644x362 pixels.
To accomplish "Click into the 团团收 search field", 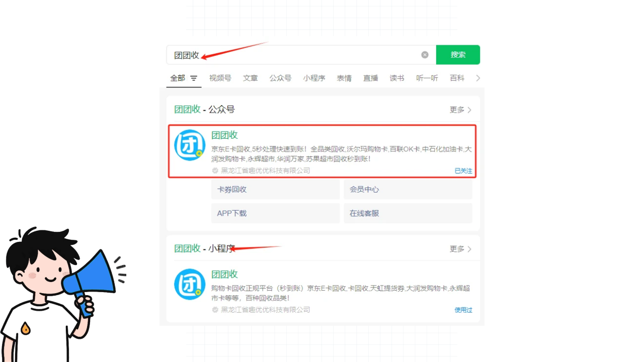I will [x=301, y=55].
